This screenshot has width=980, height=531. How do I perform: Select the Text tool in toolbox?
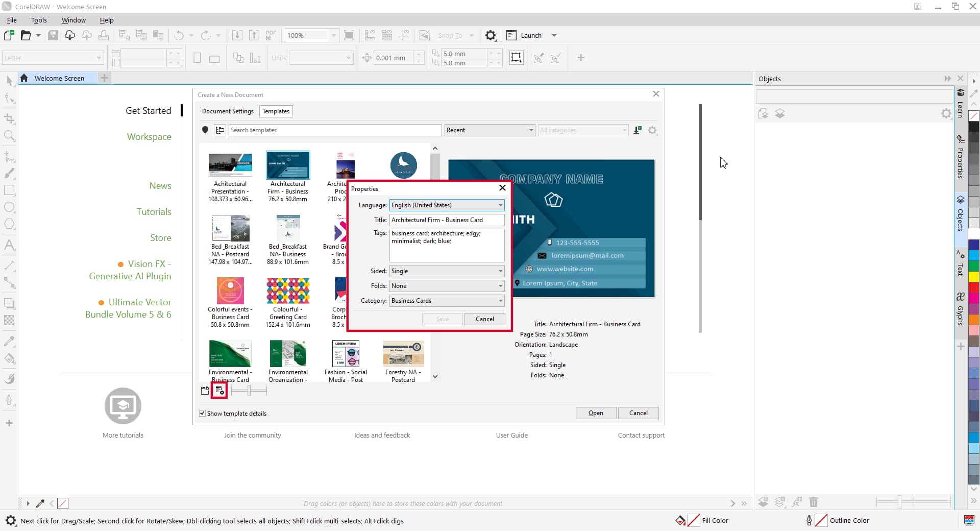9,245
